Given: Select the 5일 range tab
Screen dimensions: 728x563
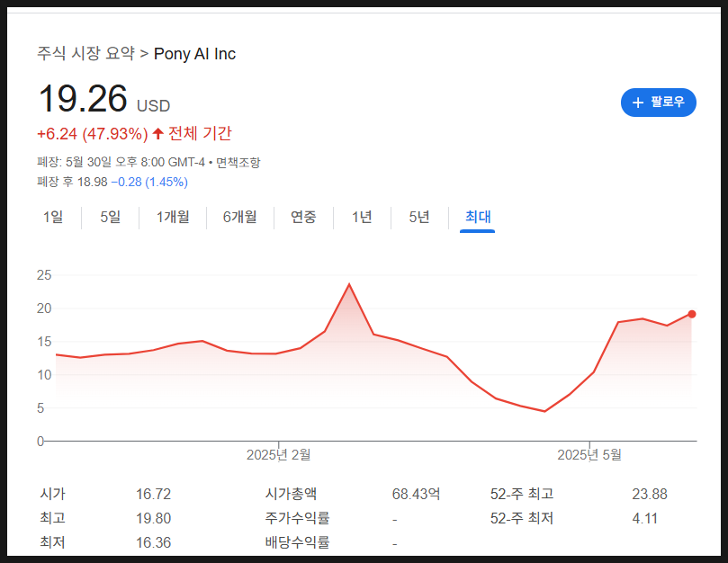Looking at the screenshot, I should point(111,217).
